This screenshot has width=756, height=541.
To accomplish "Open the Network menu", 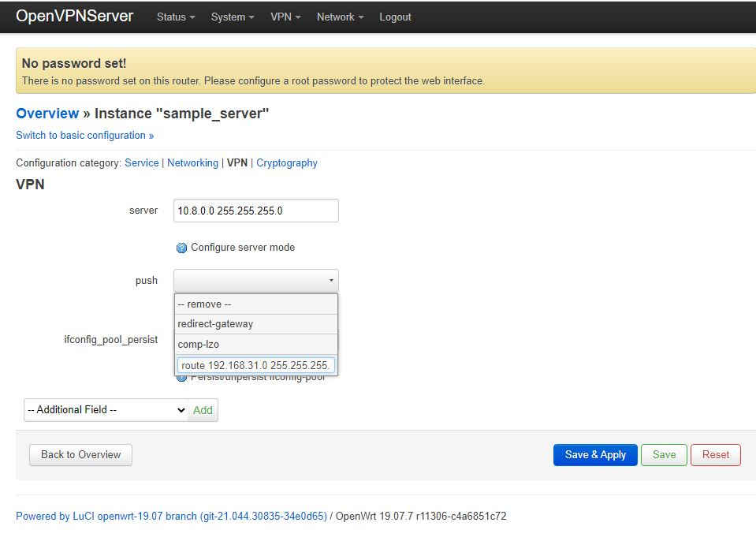I will click(x=340, y=17).
